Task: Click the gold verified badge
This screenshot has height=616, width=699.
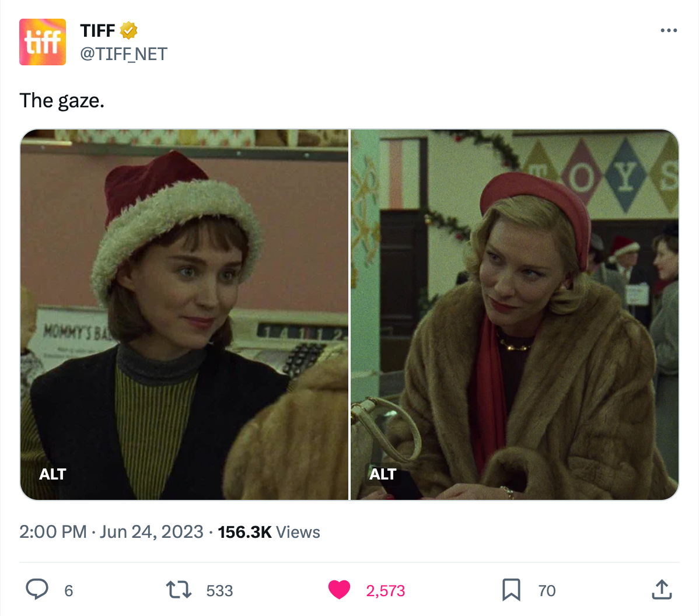Action: [x=129, y=30]
